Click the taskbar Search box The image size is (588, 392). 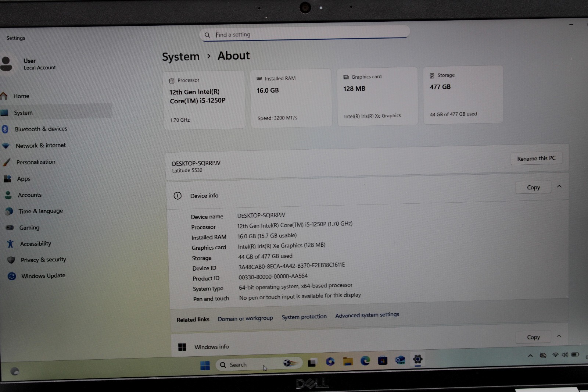tap(258, 364)
